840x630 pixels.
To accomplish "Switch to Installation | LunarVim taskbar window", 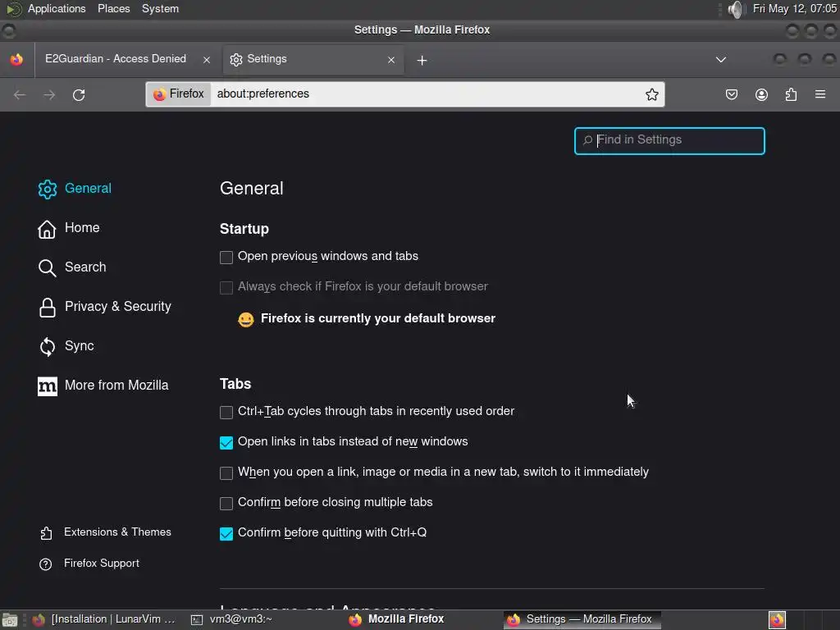I will (104, 619).
